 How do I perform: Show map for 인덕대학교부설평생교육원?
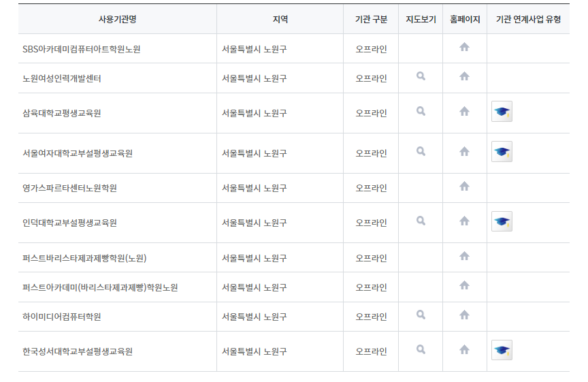421,221
